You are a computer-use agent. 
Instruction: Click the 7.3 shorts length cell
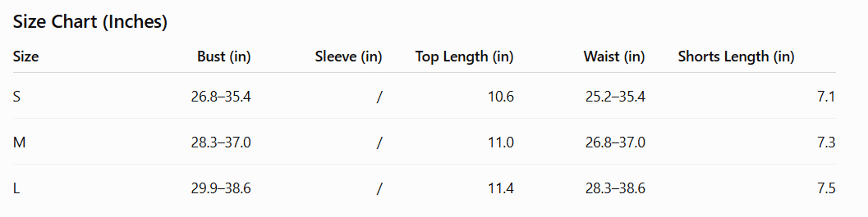click(826, 142)
